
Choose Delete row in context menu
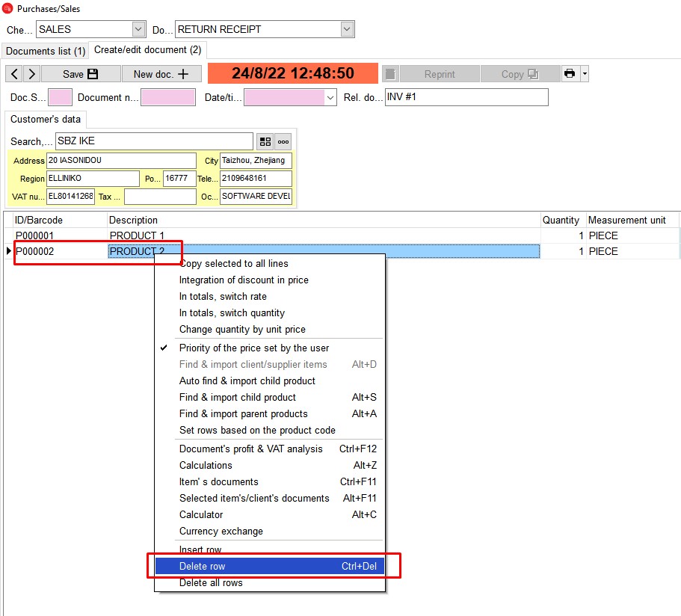pyautogui.click(x=270, y=567)
